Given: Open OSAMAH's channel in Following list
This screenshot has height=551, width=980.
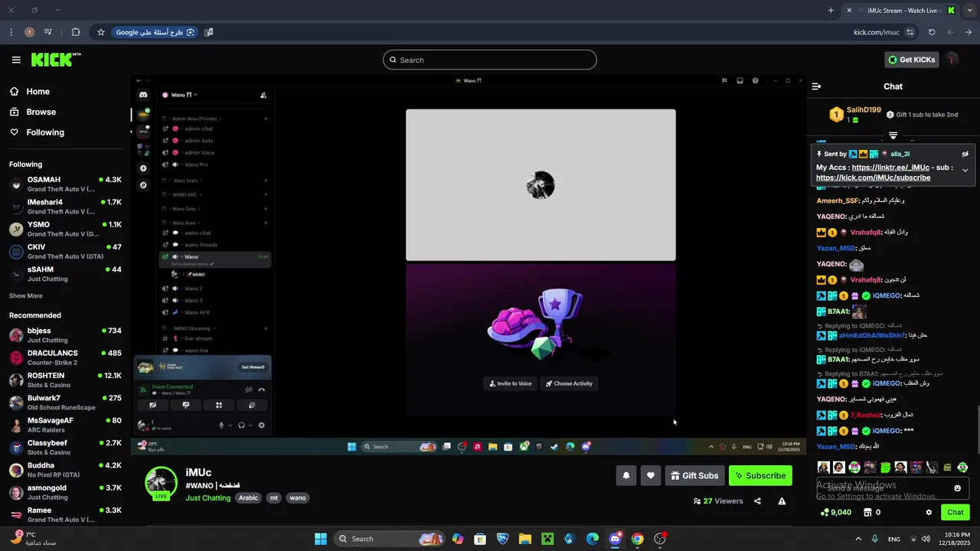Looking at the screenshot, I should (x=65, y=184).
